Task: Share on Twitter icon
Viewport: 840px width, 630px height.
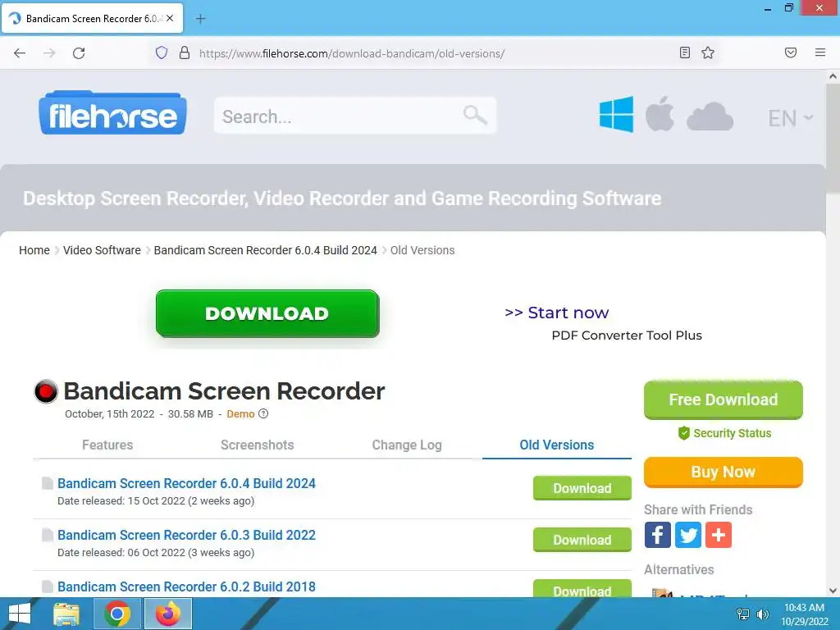Action: (688, 535)
